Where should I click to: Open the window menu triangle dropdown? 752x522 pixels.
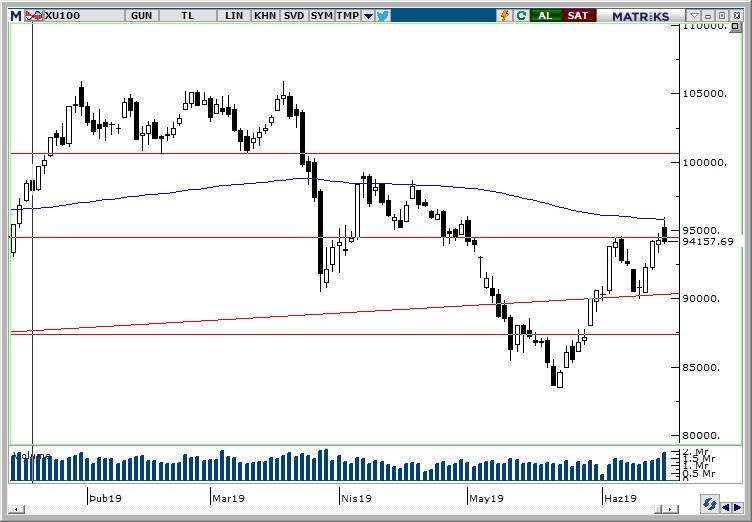(x=694, y=16)
